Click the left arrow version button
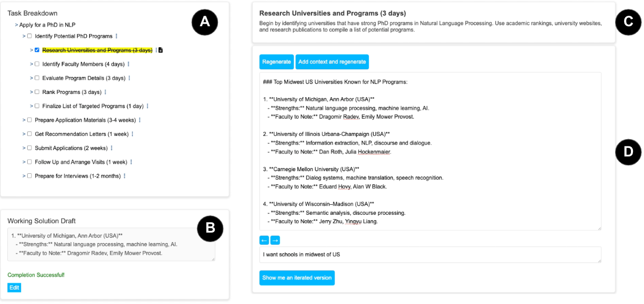 coord(264,240)
